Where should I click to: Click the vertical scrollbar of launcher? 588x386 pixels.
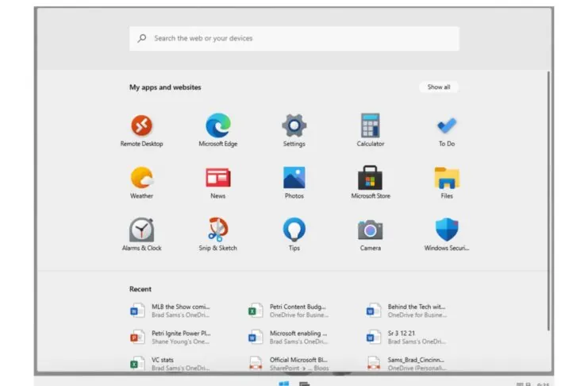click(x=548, y=201)
